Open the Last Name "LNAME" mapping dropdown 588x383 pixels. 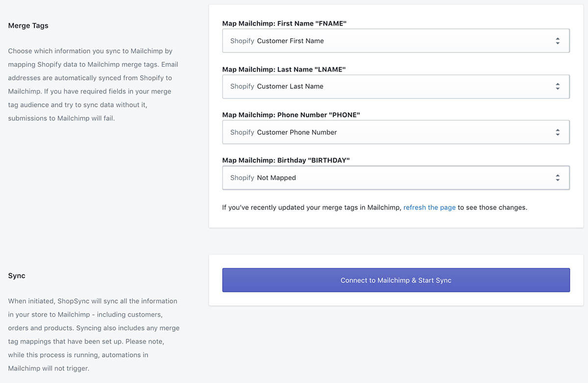tap(396, 86)
